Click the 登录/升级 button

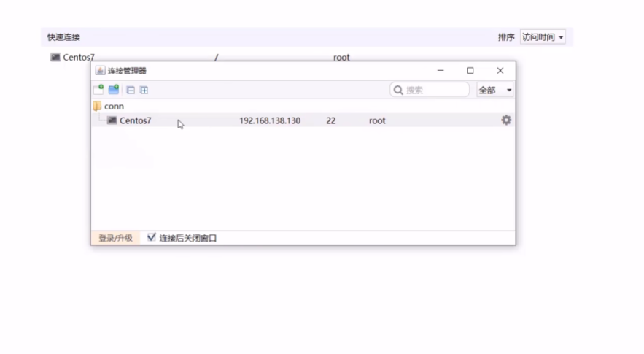[x=115, y=238]
